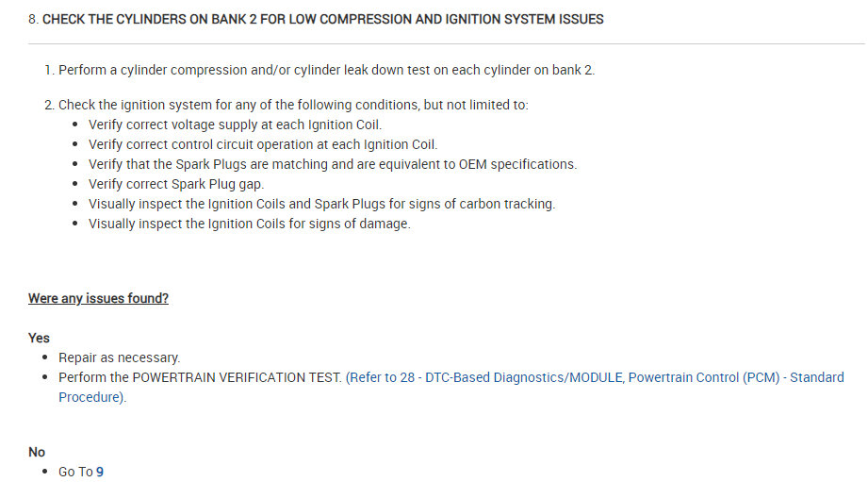
Task: Click the 'Verify correct Spark Plug gap' bullet
Action: click(x=176, y=184)
